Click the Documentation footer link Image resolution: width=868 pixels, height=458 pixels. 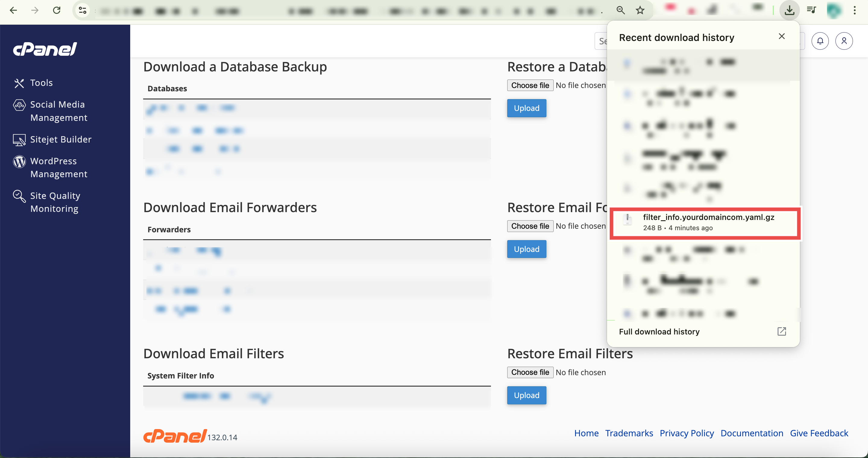click(x=752, y=433)
